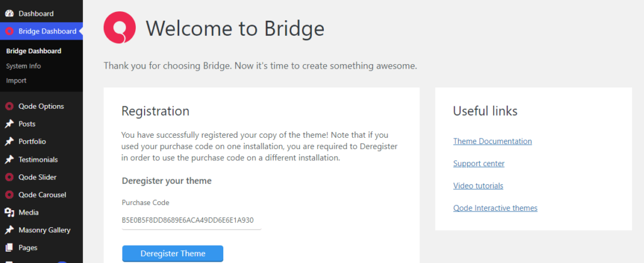The image size is (644, 263).
Task: Open the Video tutorials link
Action: click(x=478, y=186)
